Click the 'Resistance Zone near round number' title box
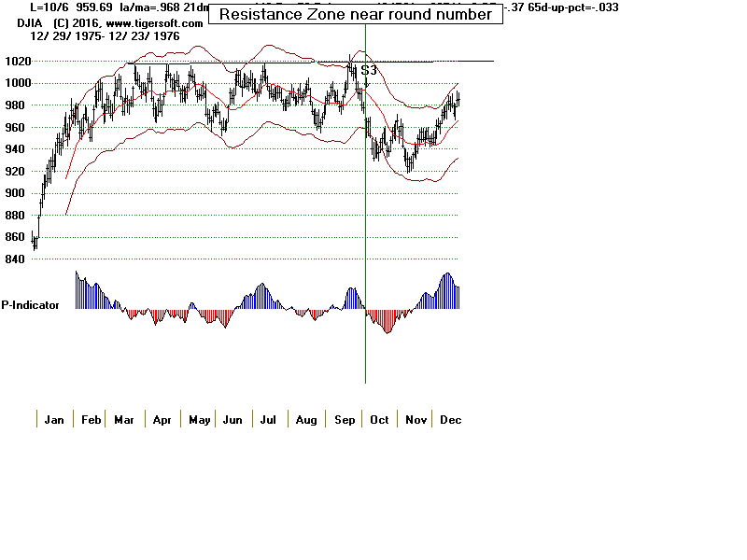Screen dimensions: 747x560 (x=355, y=14)
